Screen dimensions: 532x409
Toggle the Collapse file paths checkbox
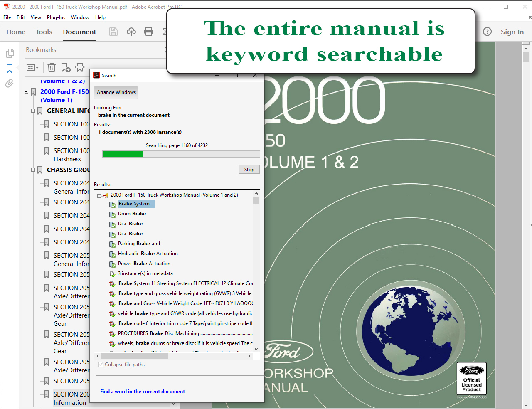click(x=101, y=365)
